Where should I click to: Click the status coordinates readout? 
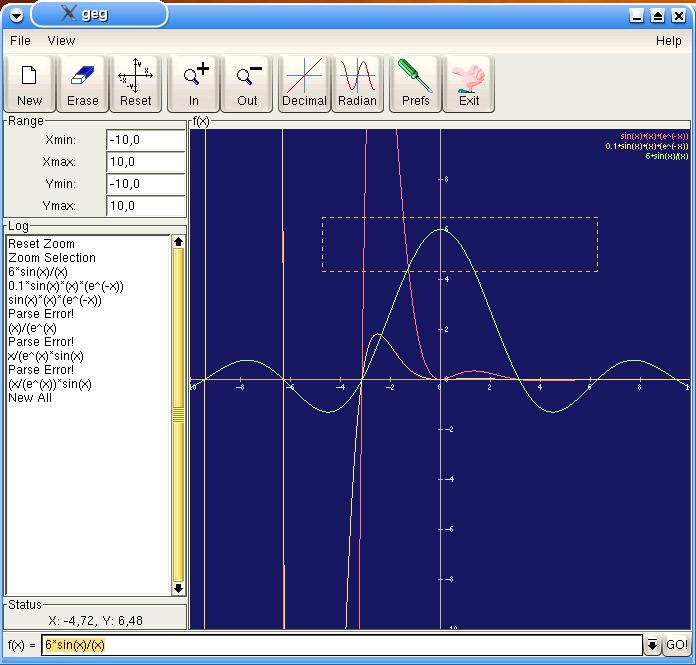[95, 621]
